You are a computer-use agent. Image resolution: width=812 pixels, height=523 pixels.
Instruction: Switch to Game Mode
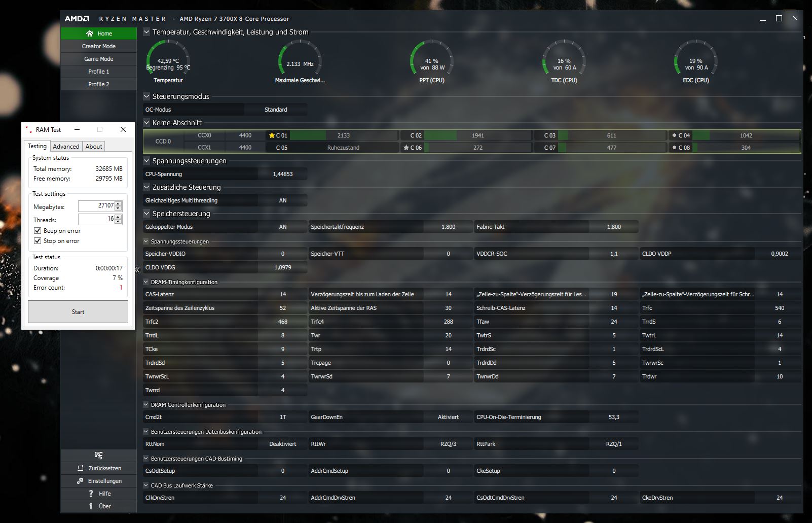[x=99, y=59]
